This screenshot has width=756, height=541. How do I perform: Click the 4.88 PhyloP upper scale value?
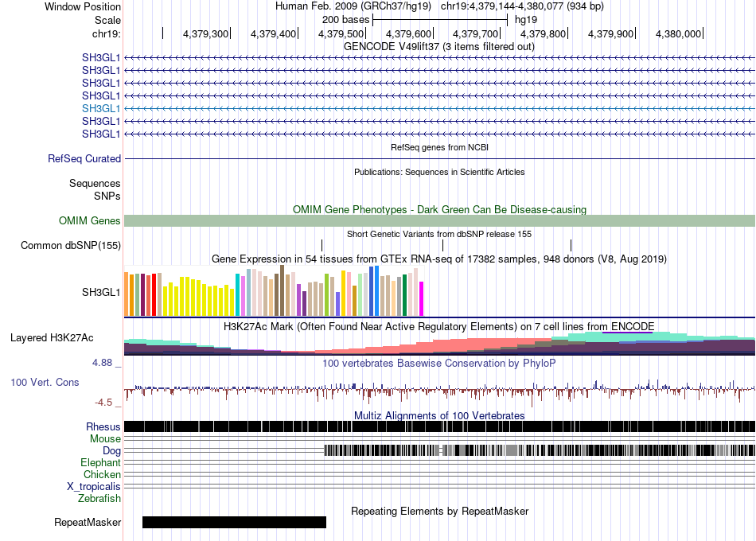(x=102, y=363)
